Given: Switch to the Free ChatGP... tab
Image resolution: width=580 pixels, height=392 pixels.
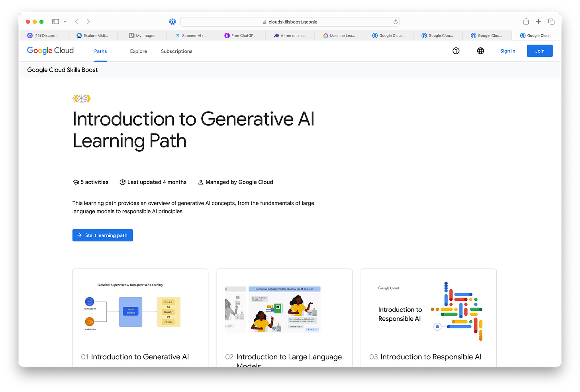Looking at the screenshot, I should pos(241,35).
